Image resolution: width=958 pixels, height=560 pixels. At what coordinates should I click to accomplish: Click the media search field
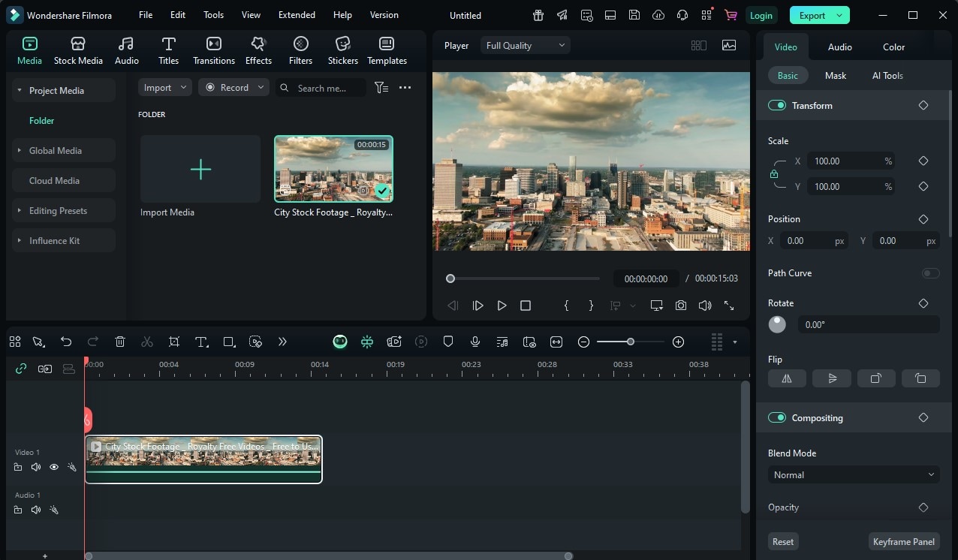pos(321,88)
